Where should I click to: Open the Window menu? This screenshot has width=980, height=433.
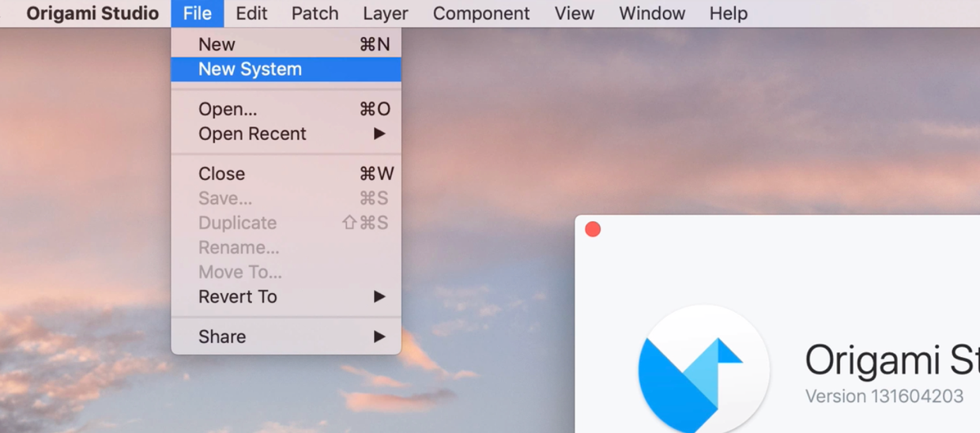coord(652,13)
